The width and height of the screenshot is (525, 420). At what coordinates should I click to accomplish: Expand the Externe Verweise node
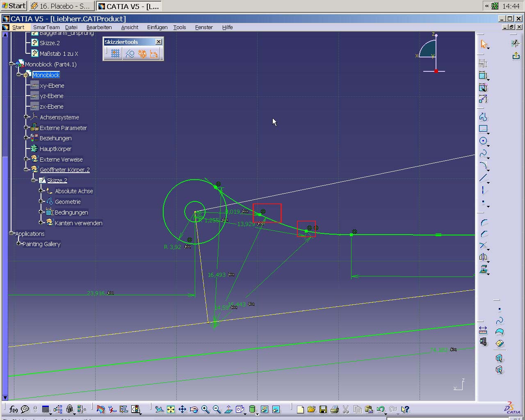pos(26,159)
